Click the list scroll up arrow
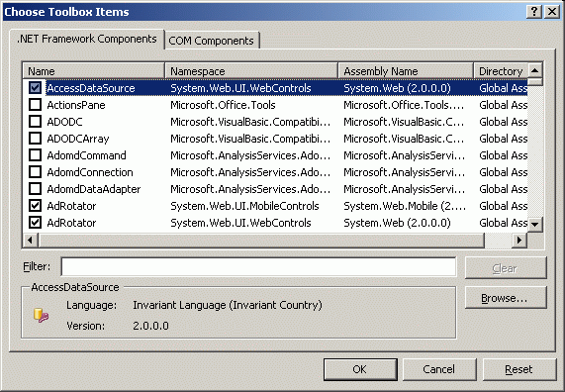 click(534, 70)
